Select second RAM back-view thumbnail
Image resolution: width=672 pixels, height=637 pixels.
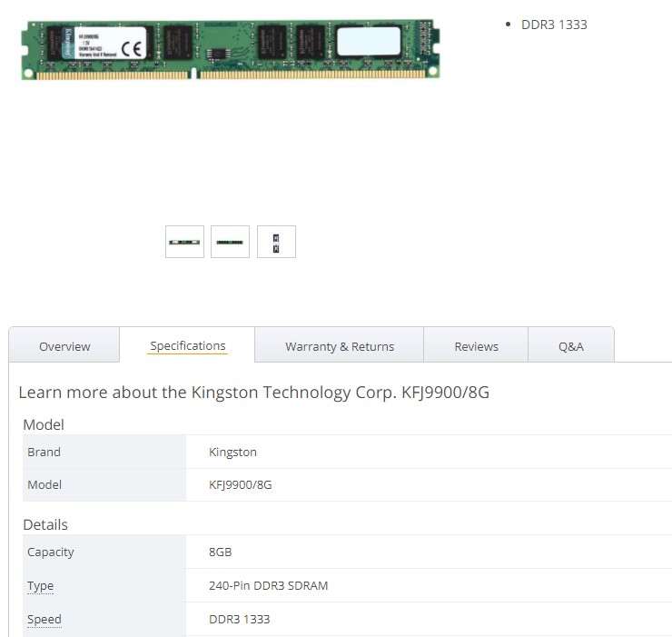(x=230, y=242)
